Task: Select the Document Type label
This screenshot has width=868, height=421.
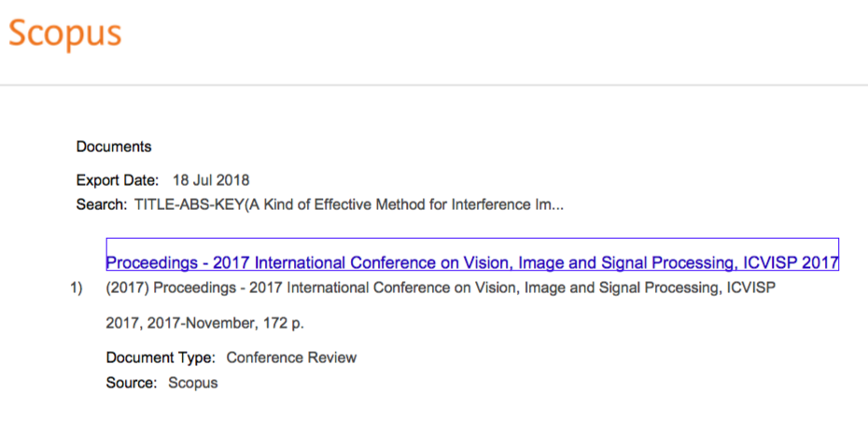Action: [161, 358]
